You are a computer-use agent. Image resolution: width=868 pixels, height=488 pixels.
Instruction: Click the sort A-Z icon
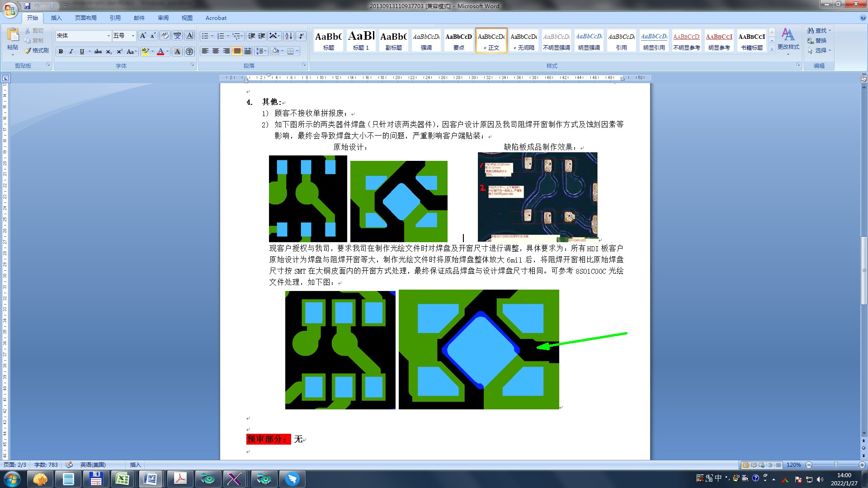point(288,36)
